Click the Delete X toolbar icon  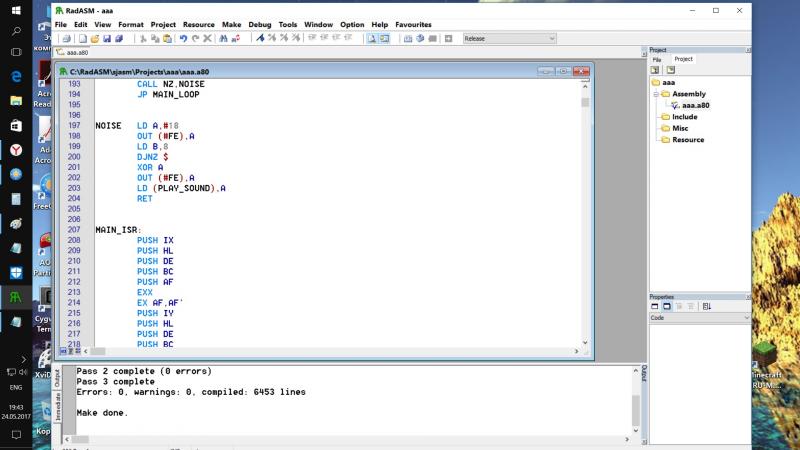[x=207, y=38]
